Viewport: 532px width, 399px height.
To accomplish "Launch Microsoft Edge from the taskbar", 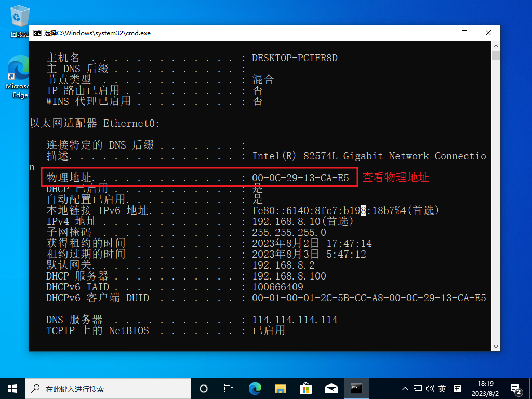I will click(255, 389).
